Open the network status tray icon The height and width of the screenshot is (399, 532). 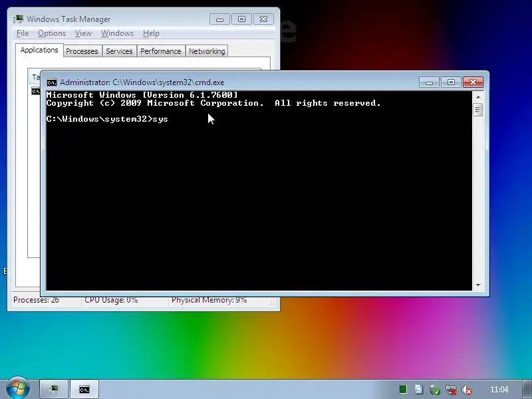pos(451,390)
